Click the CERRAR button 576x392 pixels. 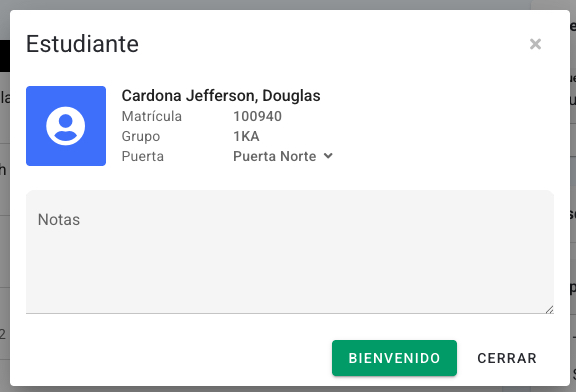pos(507,358)
